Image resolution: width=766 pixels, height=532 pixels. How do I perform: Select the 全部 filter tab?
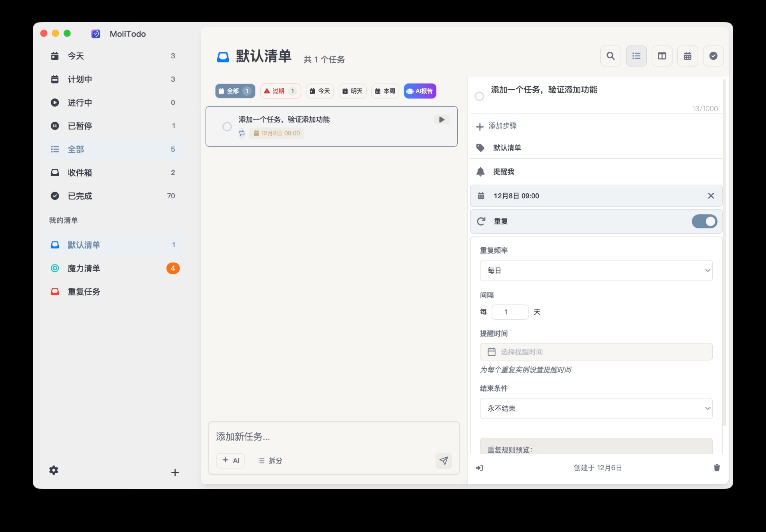click(235, 91)
